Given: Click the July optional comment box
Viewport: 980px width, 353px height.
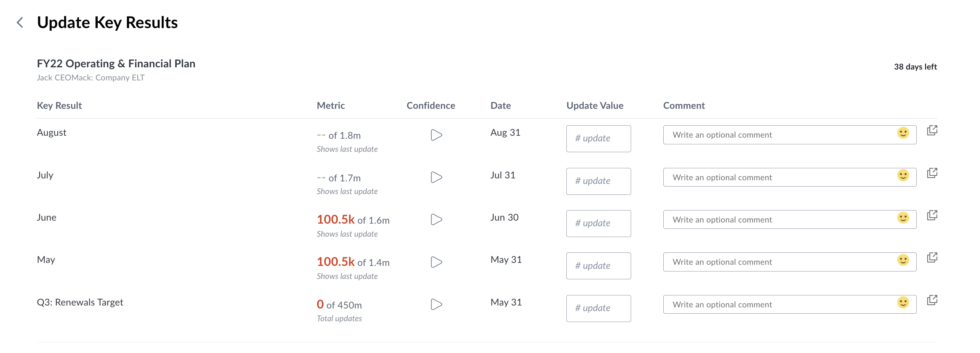Looking at the screenshot, I should pos(789,178).
